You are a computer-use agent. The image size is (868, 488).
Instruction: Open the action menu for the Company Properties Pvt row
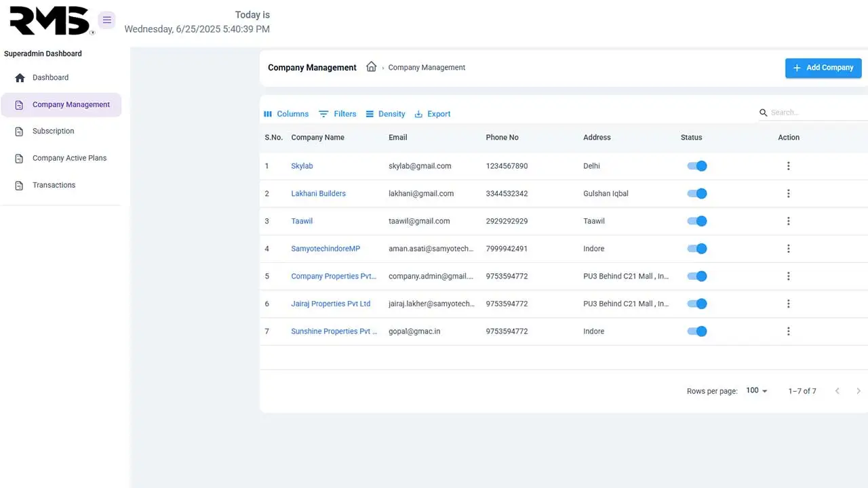[x=788, y=277]
